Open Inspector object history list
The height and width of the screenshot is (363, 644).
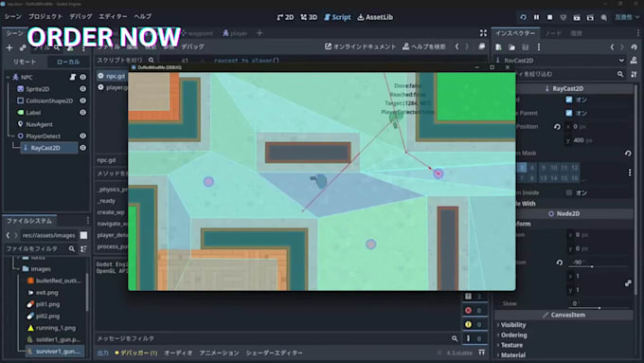pyautogui.click(x=635, y=47)
